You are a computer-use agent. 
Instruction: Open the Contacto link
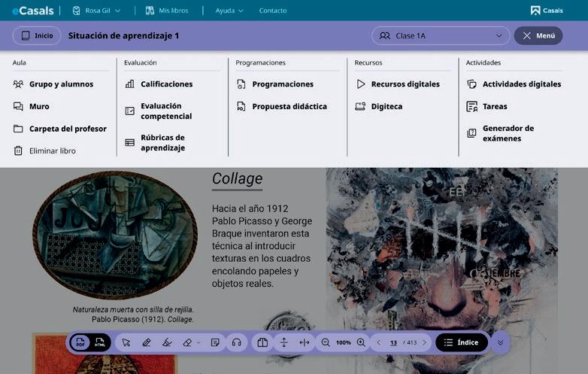click(x=273, y=11)
